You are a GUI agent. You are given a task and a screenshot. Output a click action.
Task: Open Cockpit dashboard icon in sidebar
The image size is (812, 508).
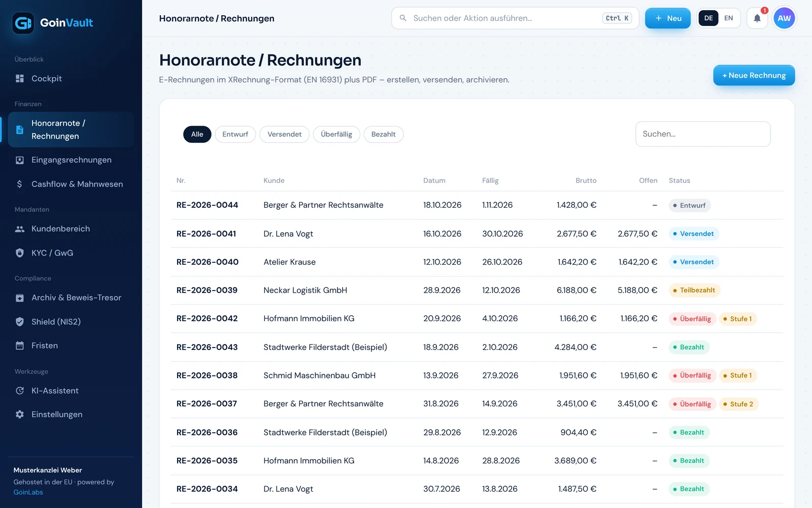click(20, 78)
